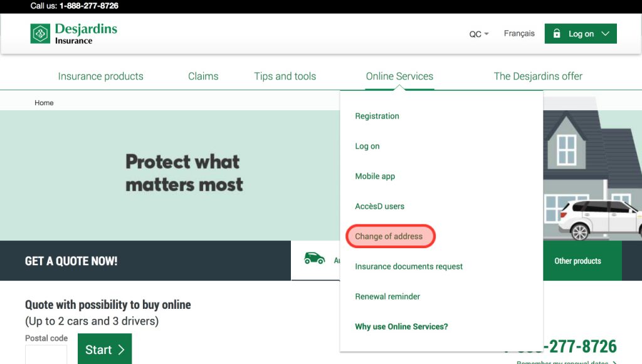The width and height of the screenshot is (642, 364).
Task: Click the GET A QUOTE NOW! heading
Action: [71, 261]
